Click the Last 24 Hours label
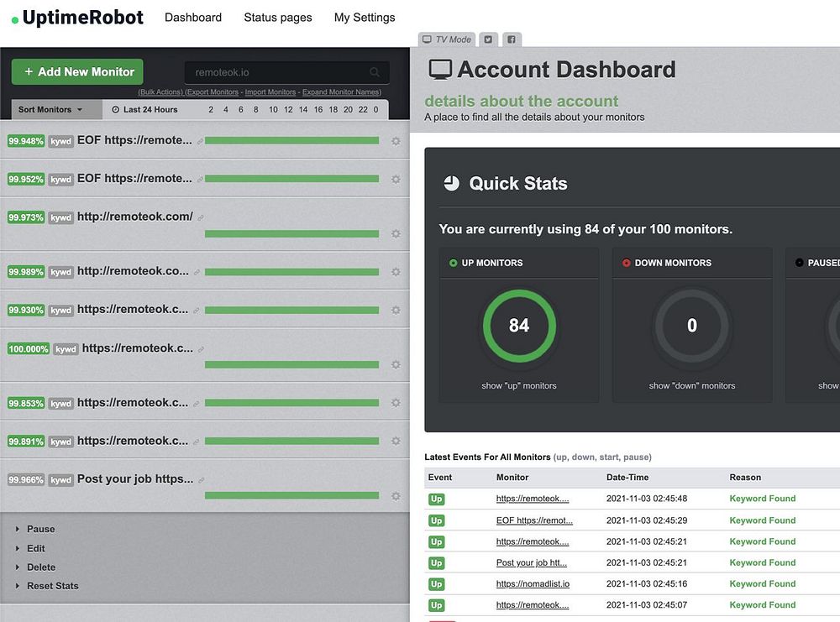Screen dimensions: 840x622 [x=150, y=110]
